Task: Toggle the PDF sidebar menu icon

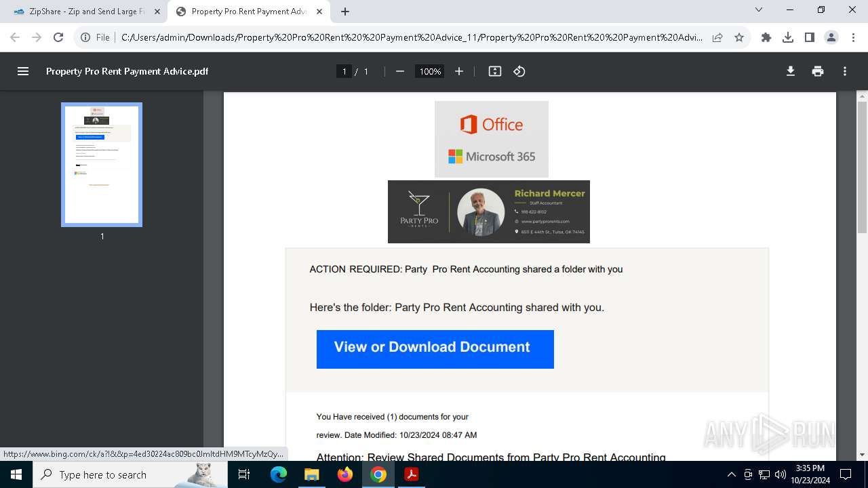Action: tap(23, 71)
